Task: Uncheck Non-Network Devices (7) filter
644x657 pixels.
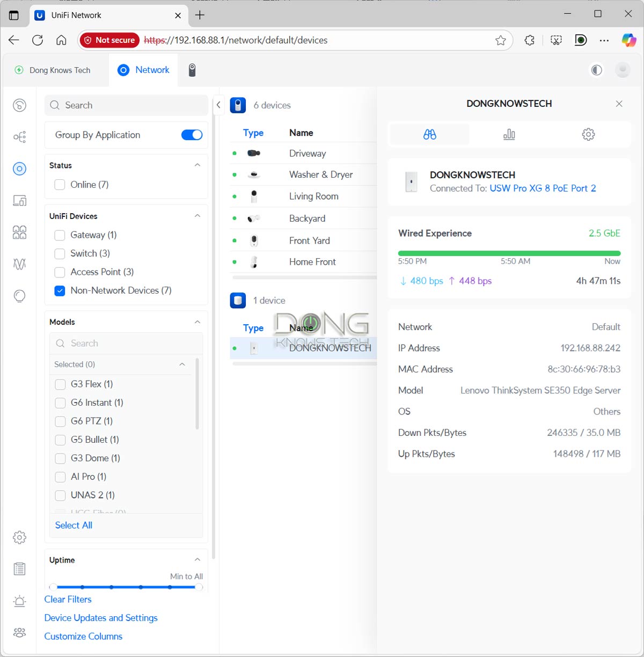Action: click(60, 290)
